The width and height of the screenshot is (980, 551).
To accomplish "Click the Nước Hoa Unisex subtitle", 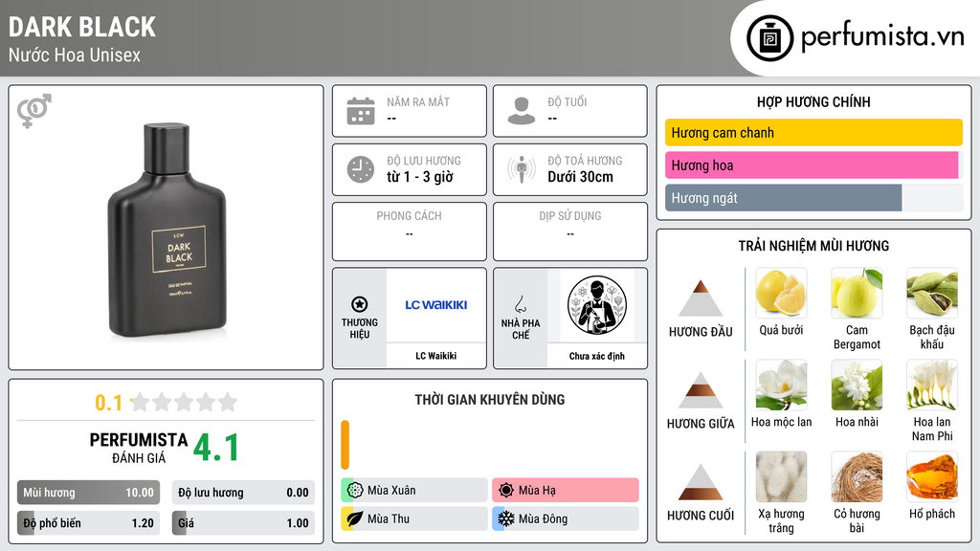I will pos(75,55).
